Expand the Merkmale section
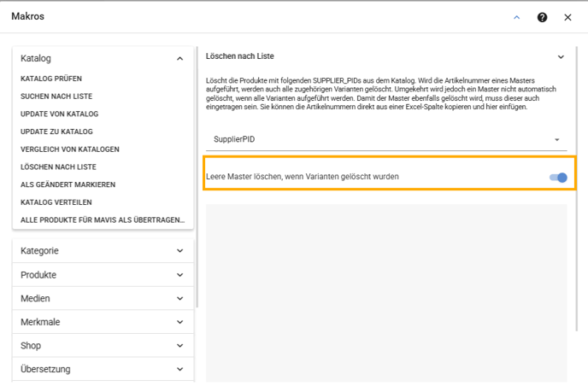Screen dimensions: 588x392 [103, 322]
